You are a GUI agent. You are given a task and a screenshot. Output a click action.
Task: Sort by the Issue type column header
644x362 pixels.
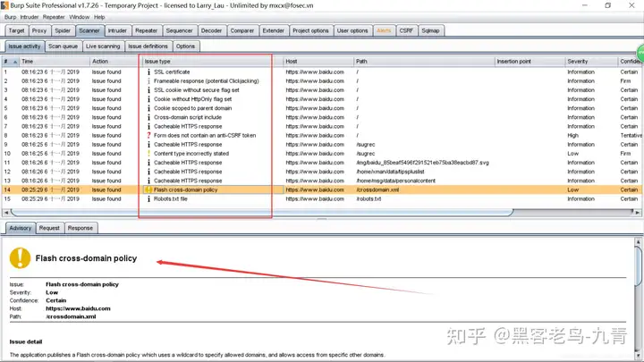point(212,61)
